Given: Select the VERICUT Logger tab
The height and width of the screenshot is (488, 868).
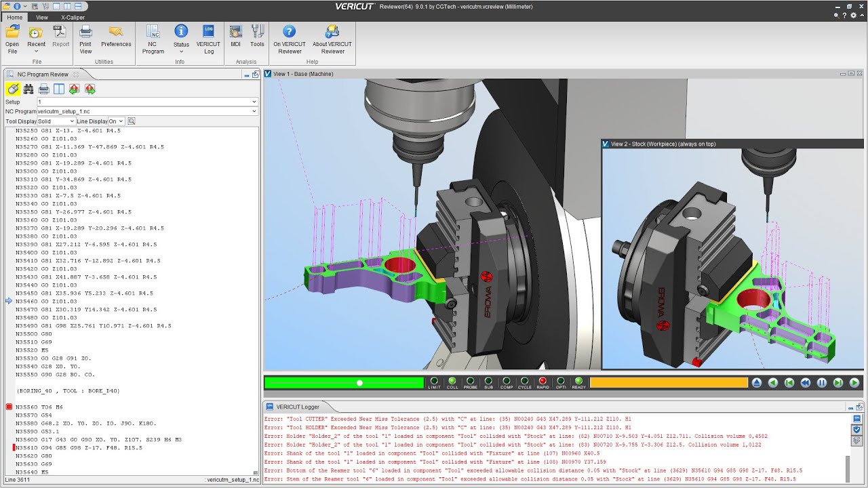Looking at the screenshot, I should [x=296, y=407].
